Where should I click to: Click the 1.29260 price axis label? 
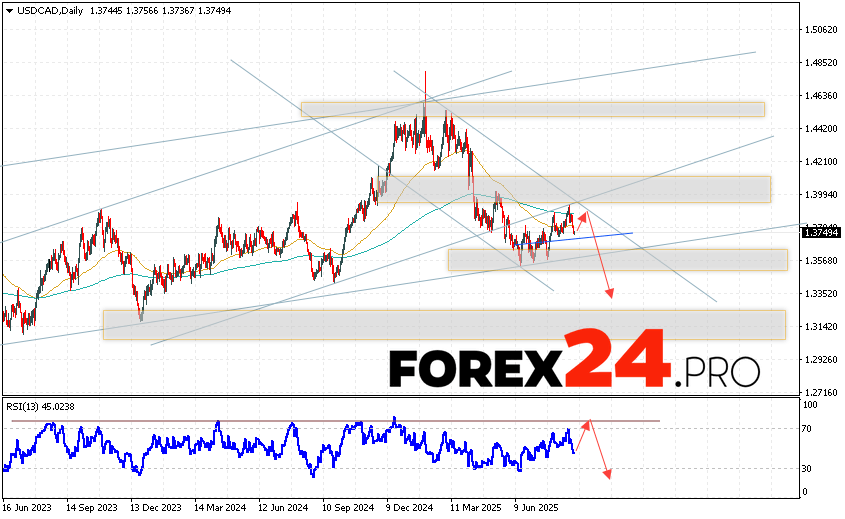[x=822, y=360]
